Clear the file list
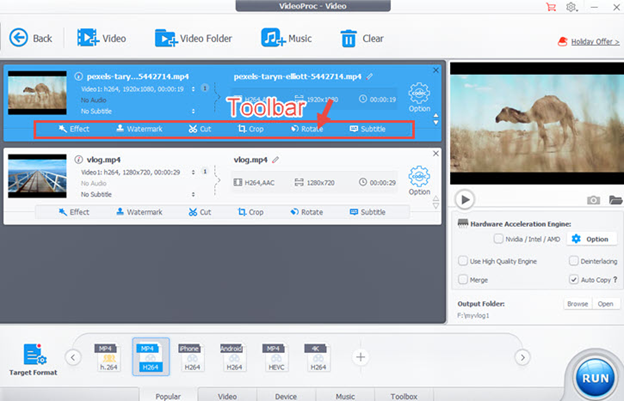The image size is (624, 402). tap(362, 39)
